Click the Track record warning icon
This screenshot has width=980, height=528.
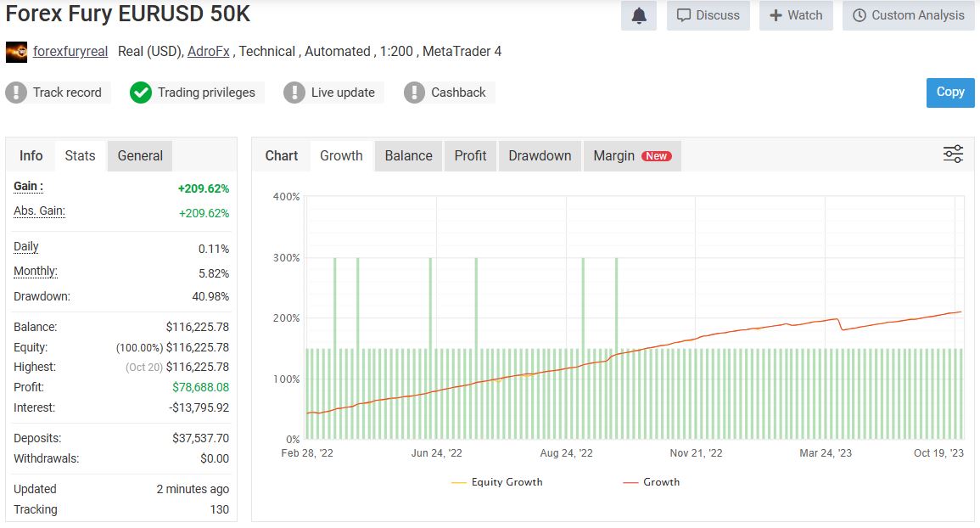(16, 93)
